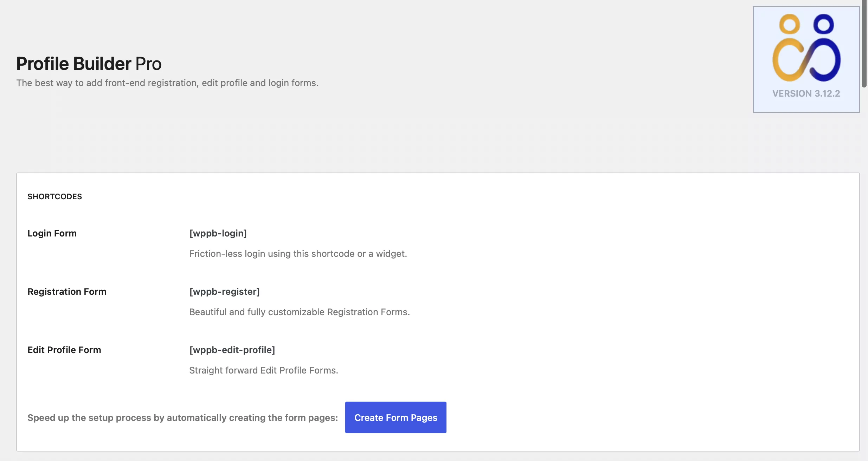868x461 pixels.
Task: Select the [wppb-edit-profile] shortcode text
Action: point(232,350)
